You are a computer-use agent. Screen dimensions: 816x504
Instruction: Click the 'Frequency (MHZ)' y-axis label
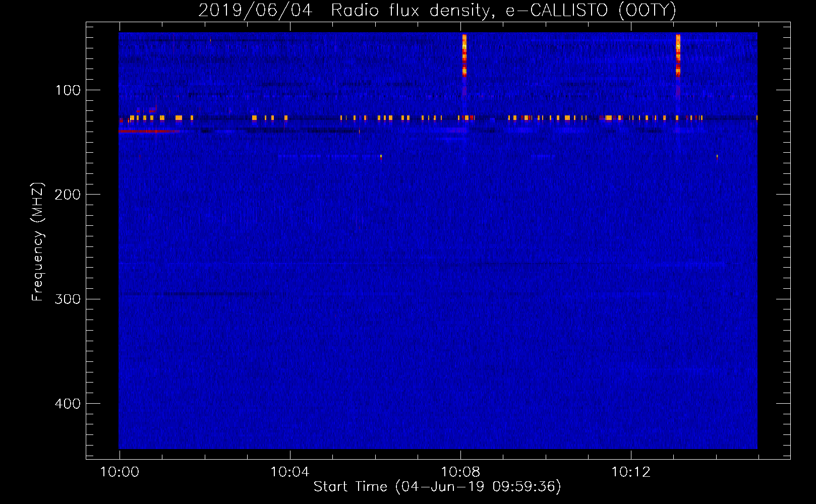coord(38,242)
